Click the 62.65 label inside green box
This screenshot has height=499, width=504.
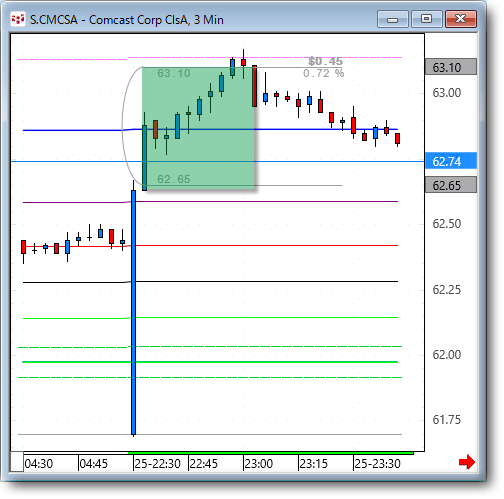(174, 179)
